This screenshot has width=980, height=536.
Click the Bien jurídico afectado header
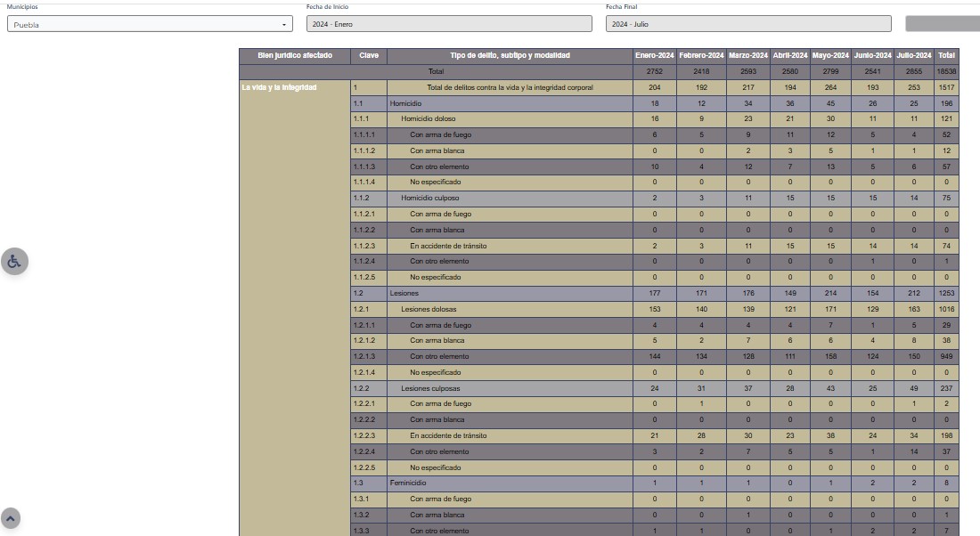point(295,55)
